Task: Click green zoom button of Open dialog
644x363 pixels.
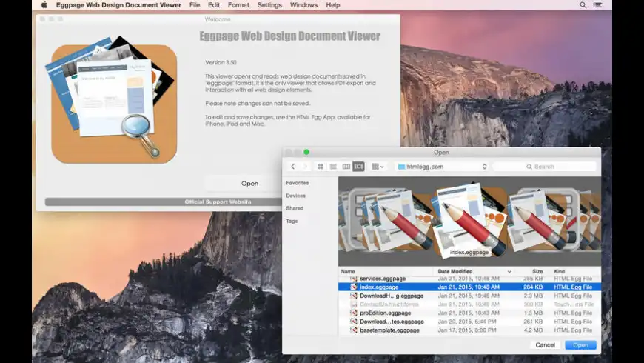Action: pos(306,152)
